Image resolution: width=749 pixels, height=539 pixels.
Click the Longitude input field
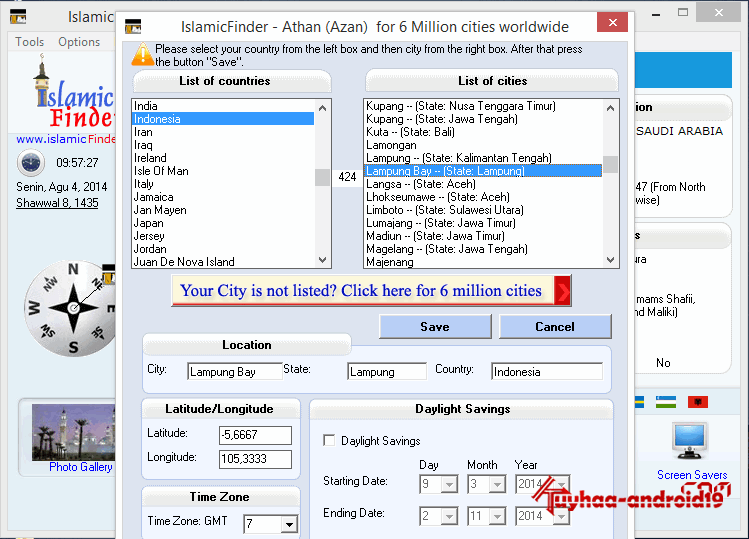[255, 459]
